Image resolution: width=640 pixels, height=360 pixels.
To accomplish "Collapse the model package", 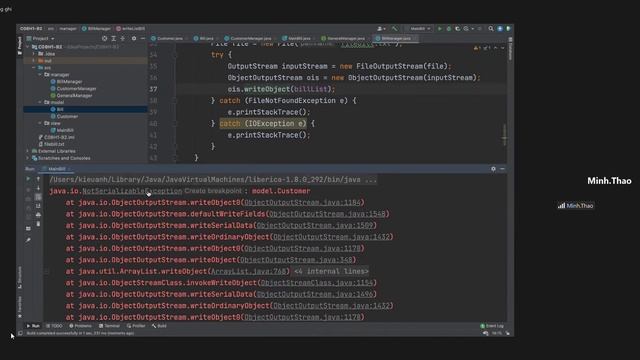I will coord(40,102).
